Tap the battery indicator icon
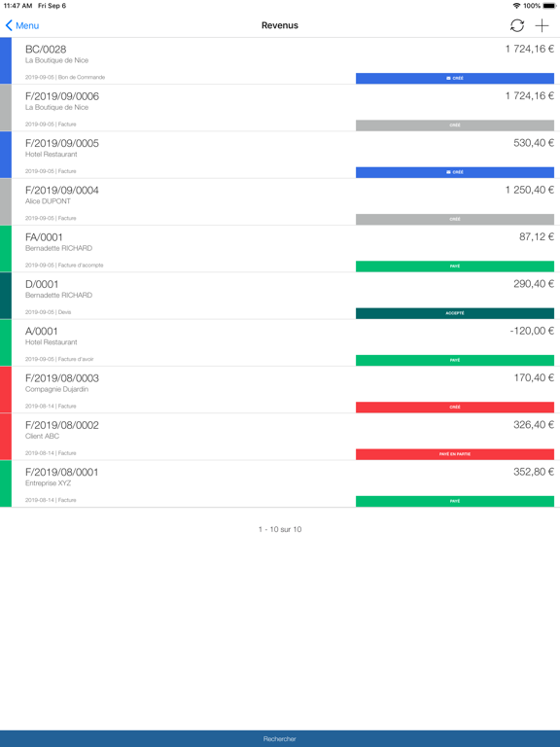 (x=549, y=6)
